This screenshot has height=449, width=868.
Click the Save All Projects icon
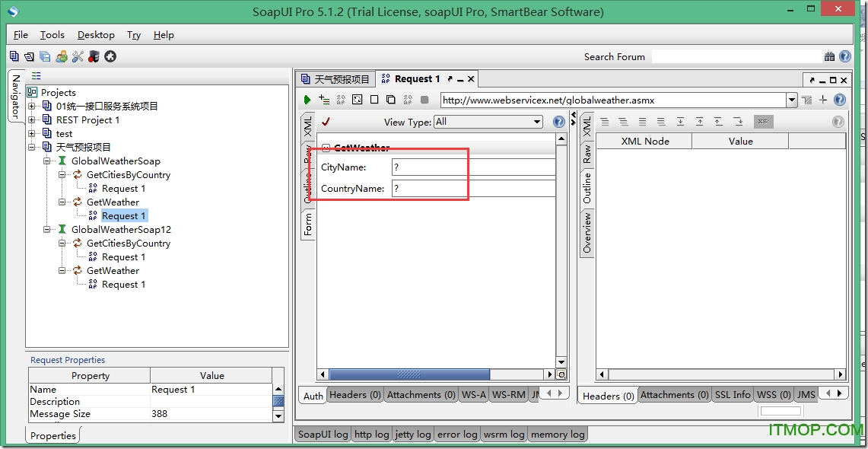point(45,56)
